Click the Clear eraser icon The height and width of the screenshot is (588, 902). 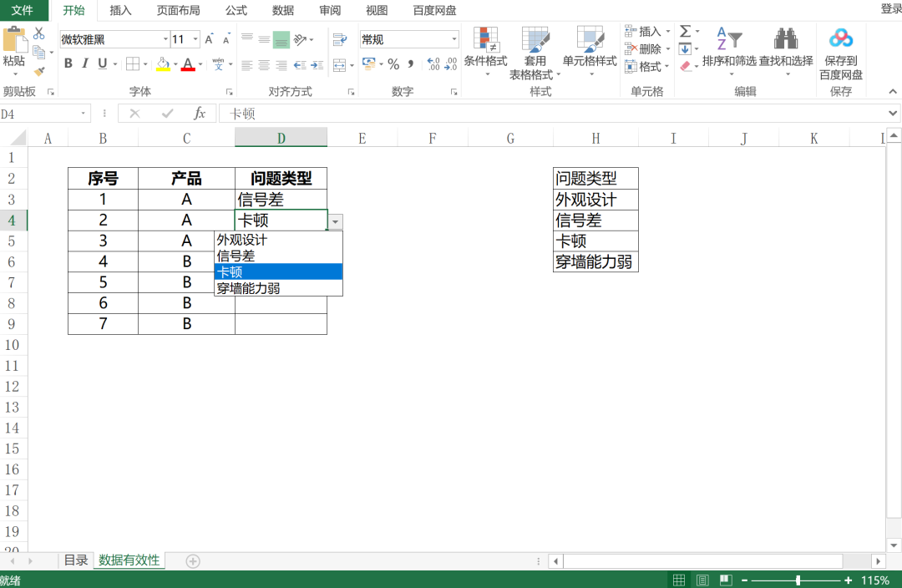point(685,66)
